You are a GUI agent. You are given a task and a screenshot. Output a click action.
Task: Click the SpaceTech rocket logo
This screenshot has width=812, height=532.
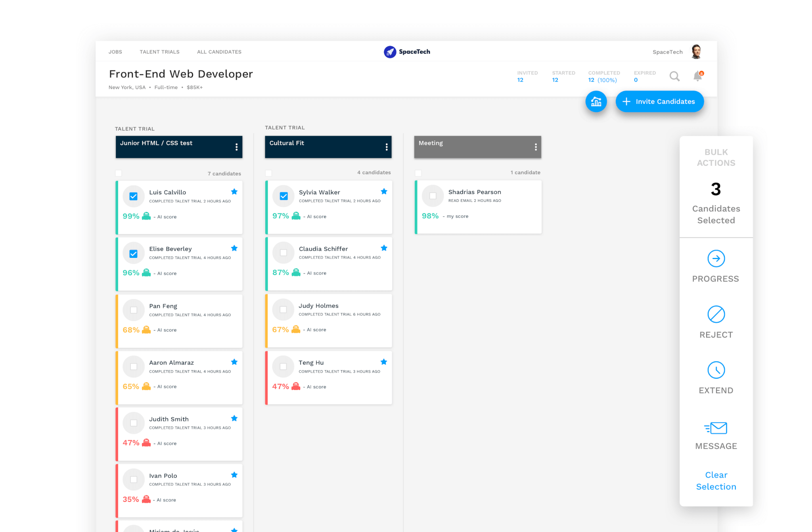click(x=390, y=52)
